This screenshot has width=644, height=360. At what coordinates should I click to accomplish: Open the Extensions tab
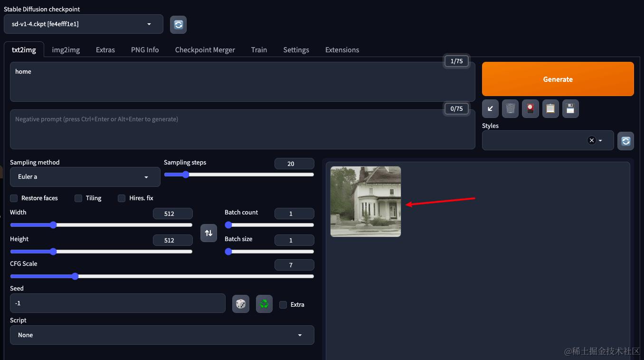point(342,49)
